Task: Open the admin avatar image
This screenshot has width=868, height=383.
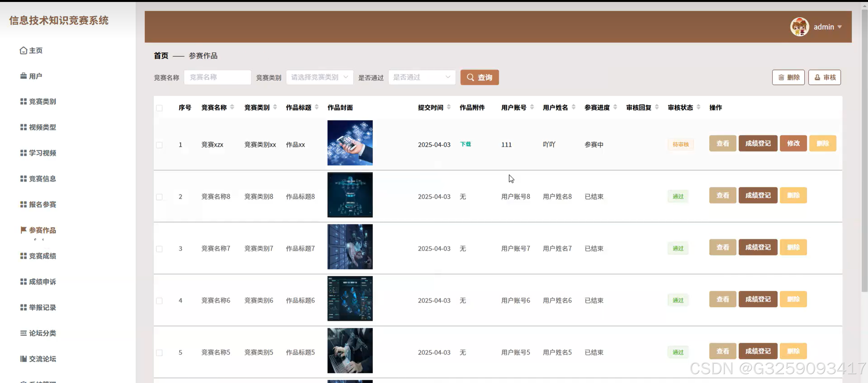Action: (800, 27)
